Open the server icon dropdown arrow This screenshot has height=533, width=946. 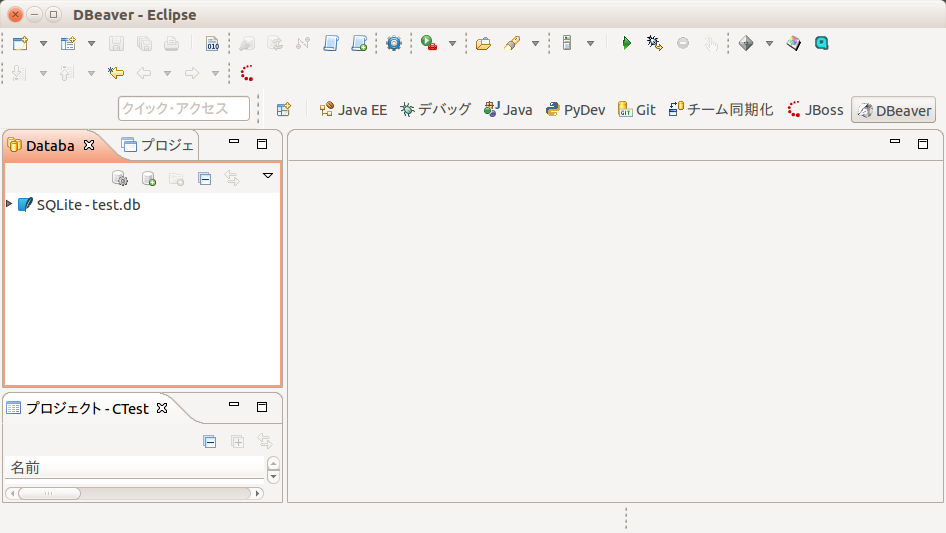pos(591,43)
